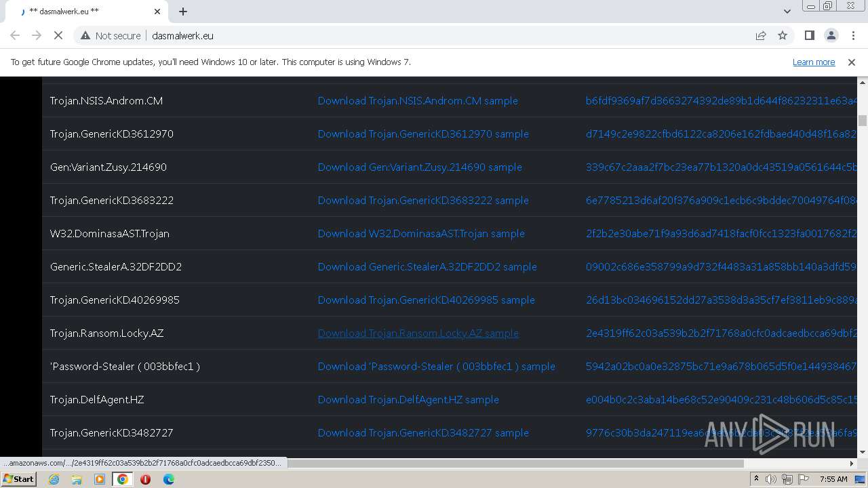Image resolution: width=868 pixels, height=488 pixels.
Task: Open hash link starting 09002c686e35
Action: pyautogui.click(x=722, y=266)
